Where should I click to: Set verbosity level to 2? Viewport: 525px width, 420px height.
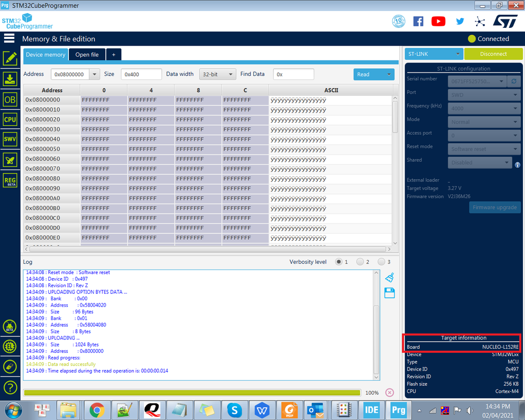click(360, 262)
